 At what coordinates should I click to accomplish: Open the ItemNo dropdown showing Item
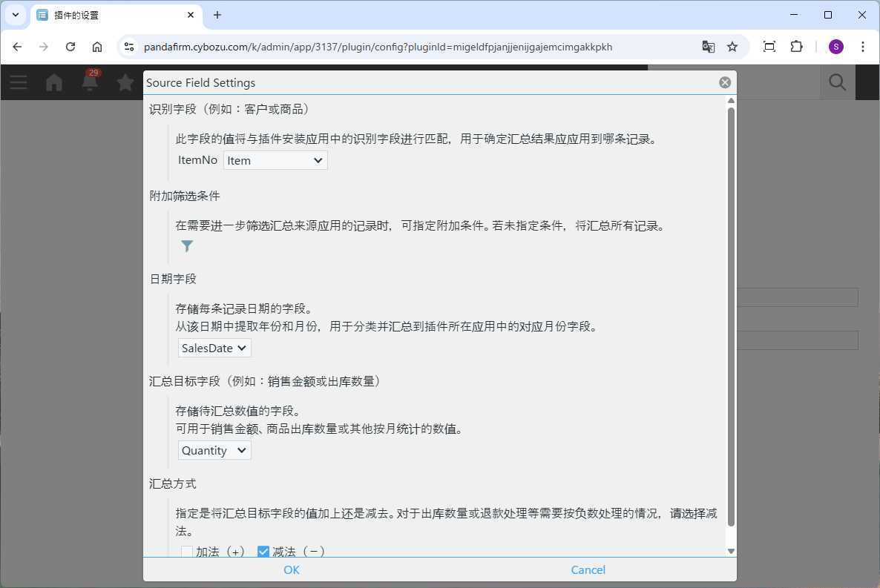pos(275,160)
